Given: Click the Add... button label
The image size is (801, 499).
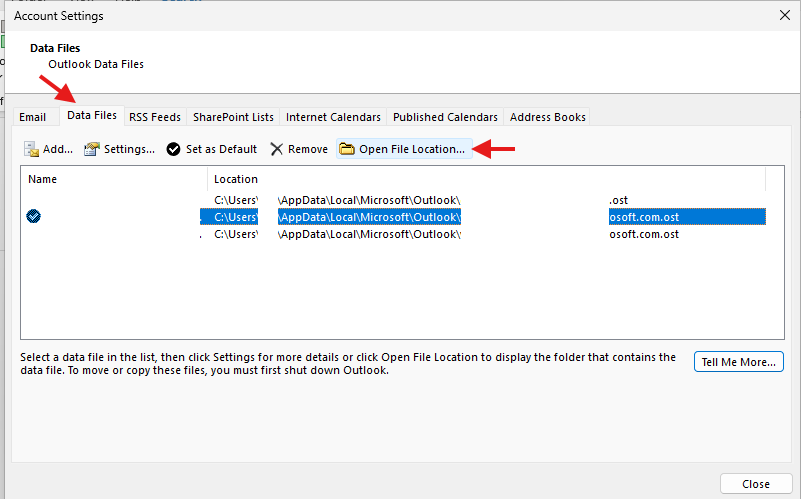Looking at the screenshot, I should coord(58,149).
